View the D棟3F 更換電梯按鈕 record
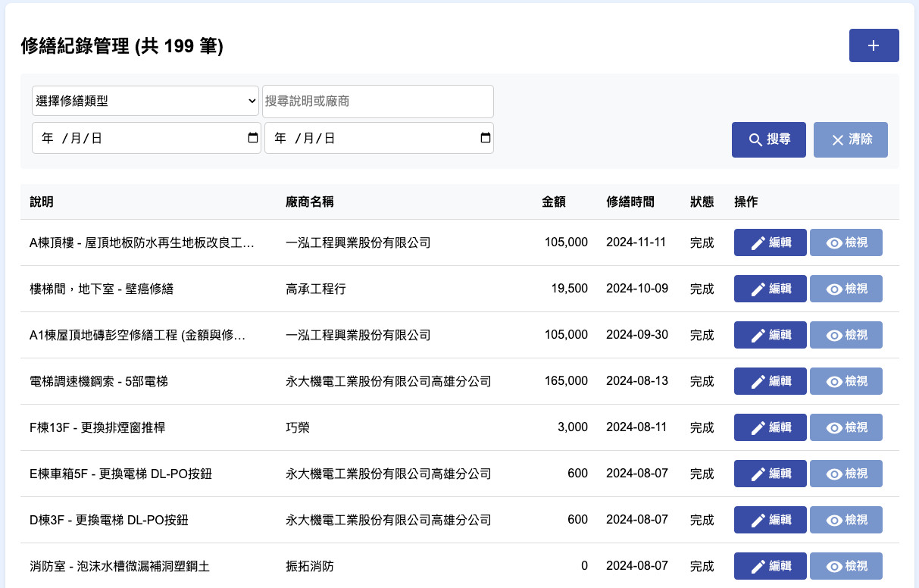The image size is (919, 588). click(846, 520)
